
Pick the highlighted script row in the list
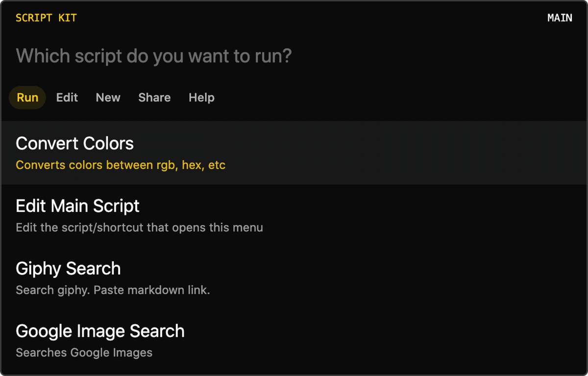294,153
